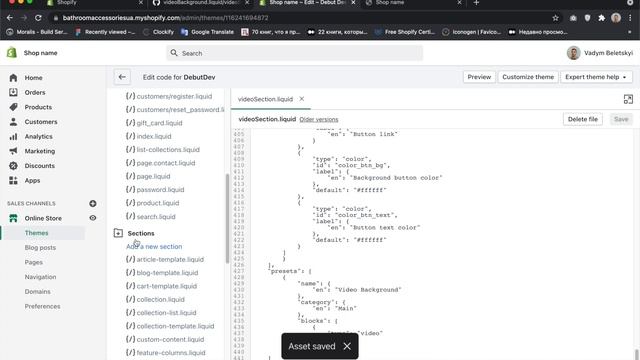The width and height of the screenshot is (640, 360).
Task: Open list-collections.liquid file
Action: coord(163,150)
